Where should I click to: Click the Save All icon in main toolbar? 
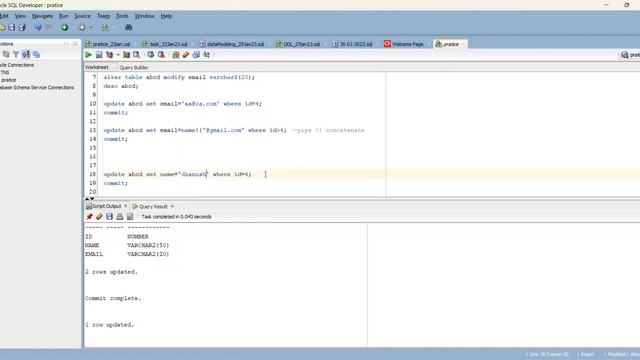(22, 27)
